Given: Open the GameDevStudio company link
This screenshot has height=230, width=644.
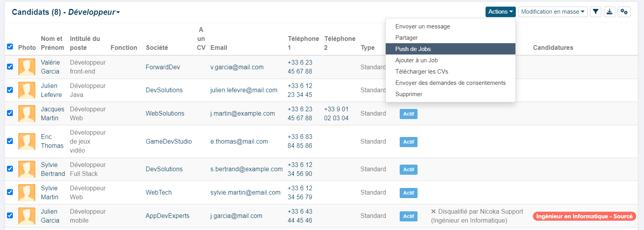Looking at the screenshot, I should (x=169, y=142).
